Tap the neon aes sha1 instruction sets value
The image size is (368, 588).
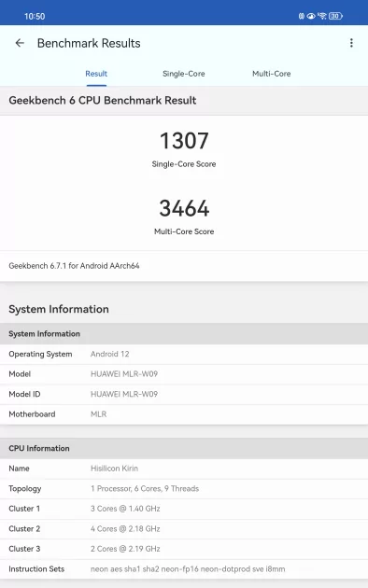pos(188,569)
